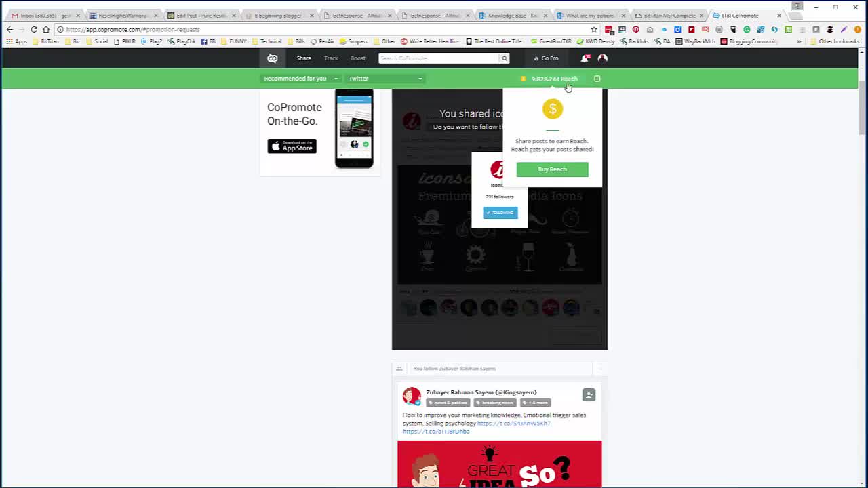The height and width of the screenshot is (488, 868).
Task: Open the first t.co link in post
Action: tap(513, 424)
